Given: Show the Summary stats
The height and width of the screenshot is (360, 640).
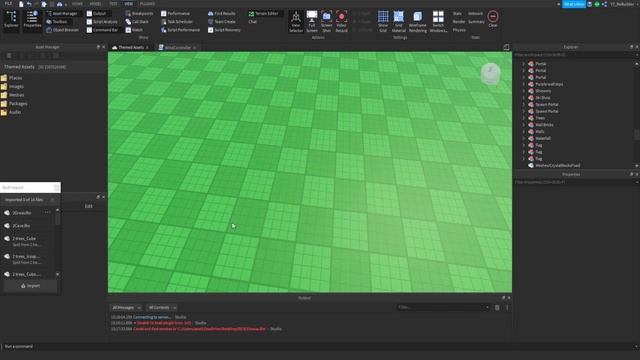Looking at the screenshot, I should [x=476, y=22].
